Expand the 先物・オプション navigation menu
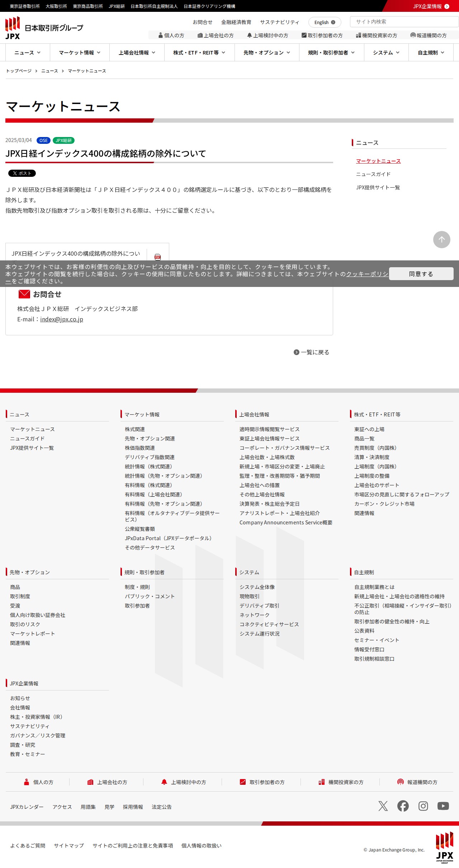The image size is (459, 868). click(267, 52)
